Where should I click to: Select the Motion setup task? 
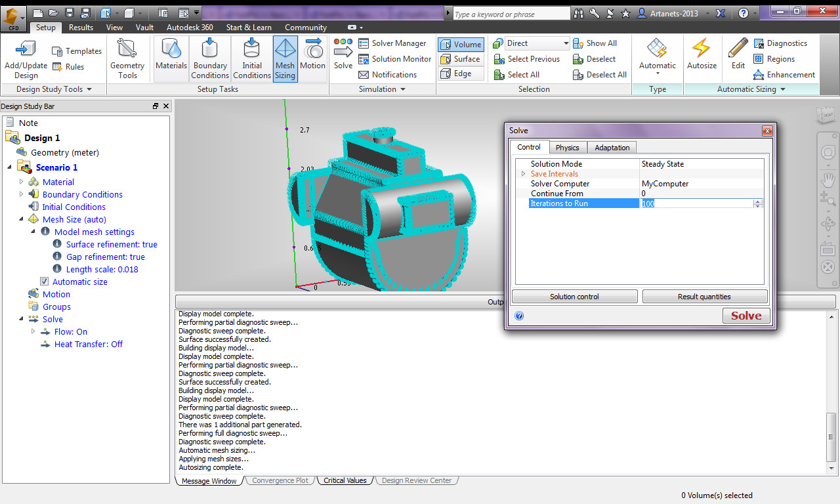pyautogui.click(x=313, y=58)
